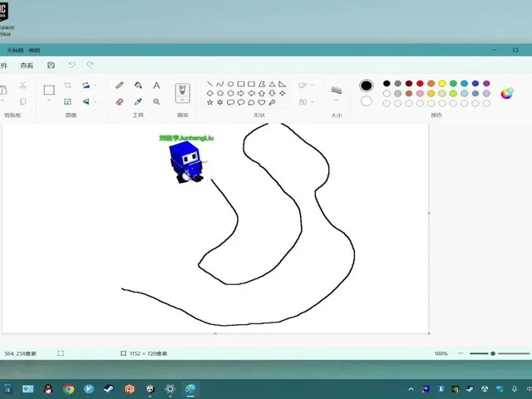
Task: Pick the Right arrow shape
Action: (241, 93)
